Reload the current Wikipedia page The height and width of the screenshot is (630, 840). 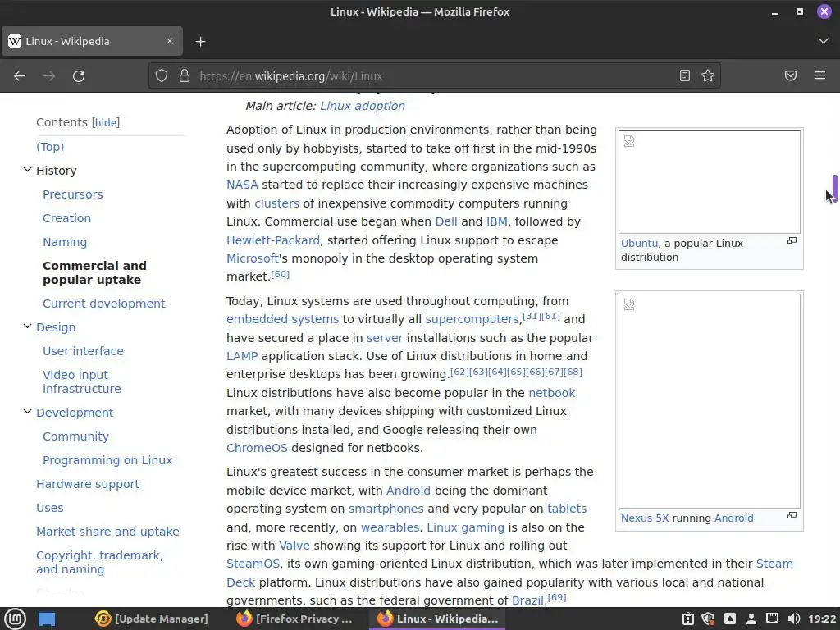point(79,76)
